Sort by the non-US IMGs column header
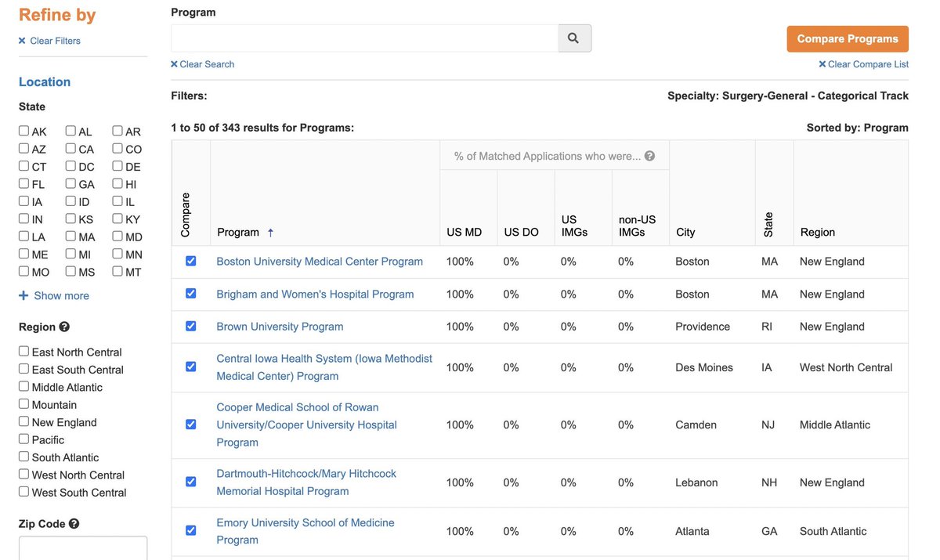 pos(637,226)
